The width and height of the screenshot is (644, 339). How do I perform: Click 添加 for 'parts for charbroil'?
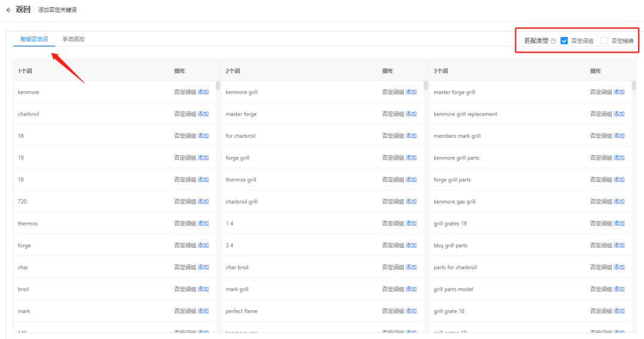click(x=619, y=267)
